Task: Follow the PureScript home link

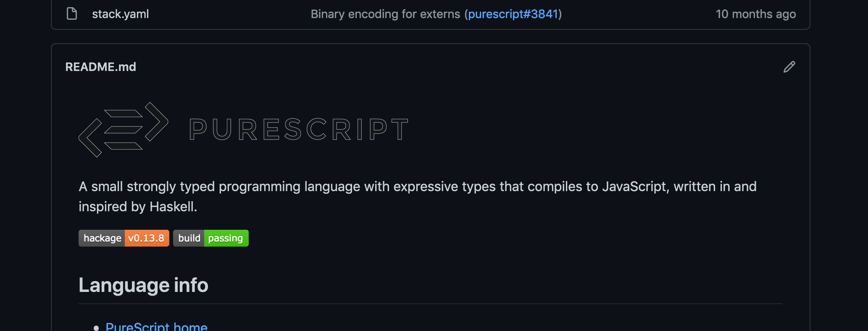Action: coord(157,326)
